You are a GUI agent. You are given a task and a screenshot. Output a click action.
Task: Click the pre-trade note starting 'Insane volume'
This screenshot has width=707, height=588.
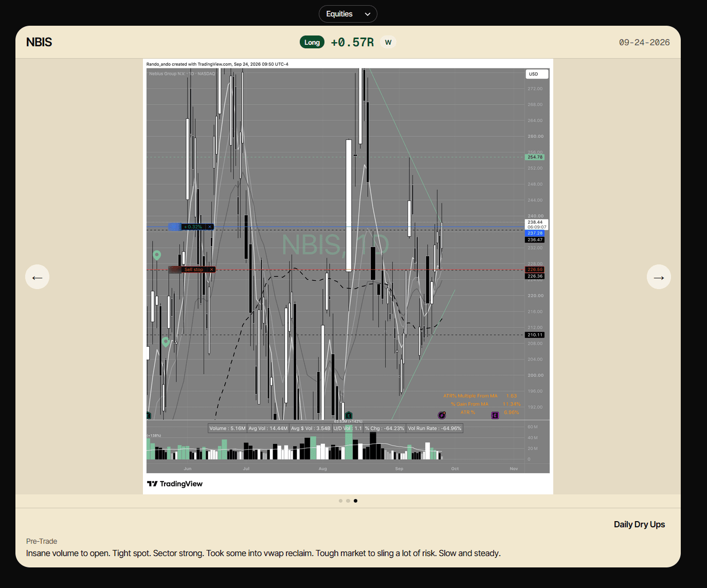pyautogui.click(x=263, y=553)
